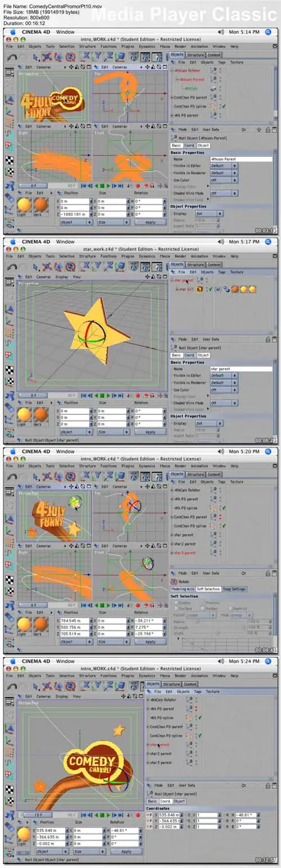Click the green play button in the 5:17 PM timeline
The height and width of the screenshot is (868, 281).
(102, 395)
